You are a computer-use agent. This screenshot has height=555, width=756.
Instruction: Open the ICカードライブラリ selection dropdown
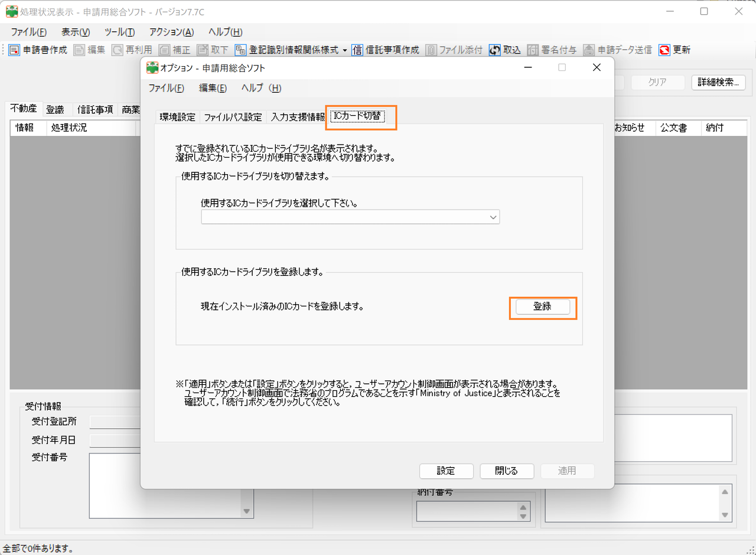pos(493,217)
